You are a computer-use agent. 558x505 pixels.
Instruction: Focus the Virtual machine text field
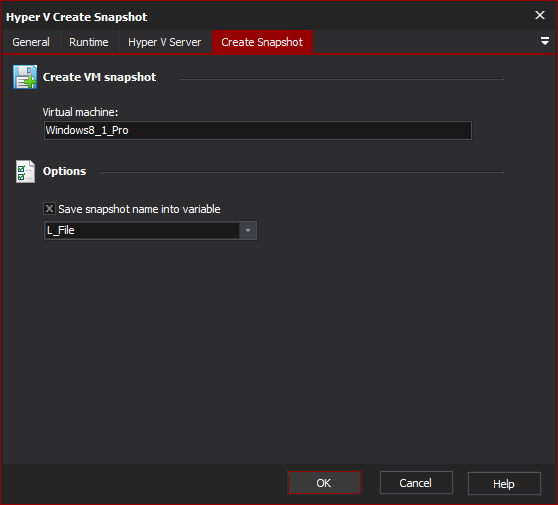click(x=258, y=131)
